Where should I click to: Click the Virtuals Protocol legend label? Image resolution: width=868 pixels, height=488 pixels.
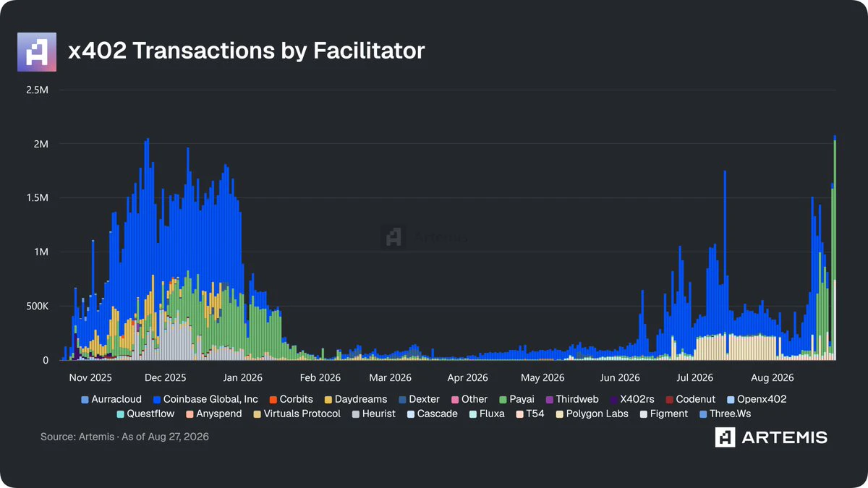pyautogui.click(x=297, y=414)
